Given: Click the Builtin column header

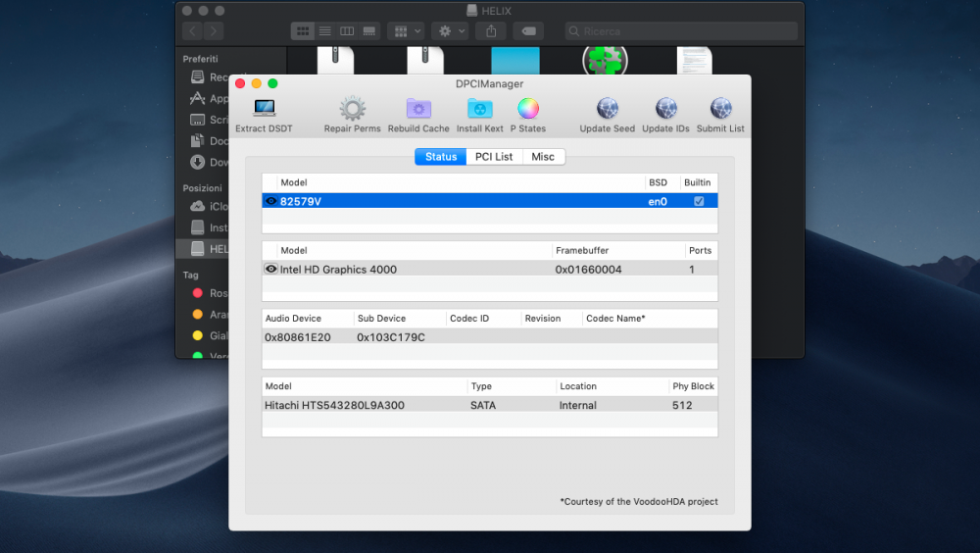Looking at the screenshot, I should tap(697, 182).
